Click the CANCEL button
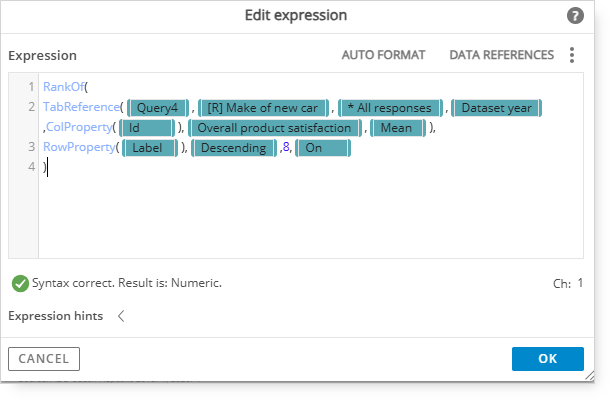This screenshot has width=610, height=399. point(44,359)
